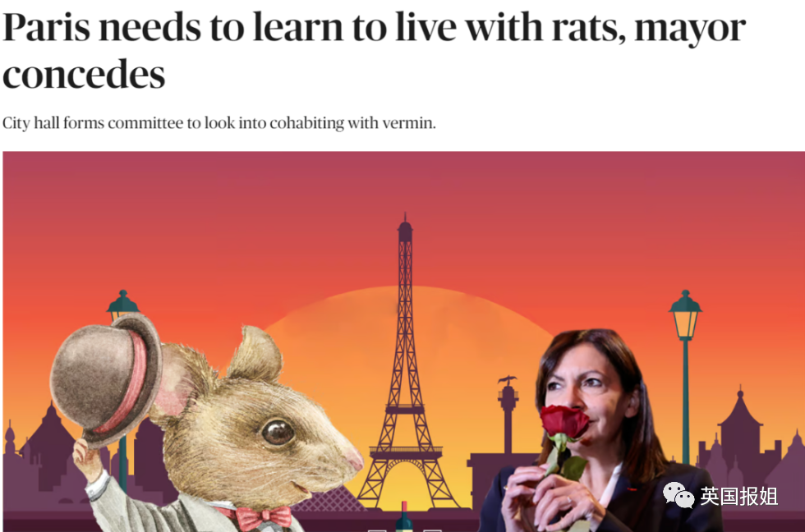Open the headline about Paris rats
Viewport: 805px width, 532px height.
point(374,50)
